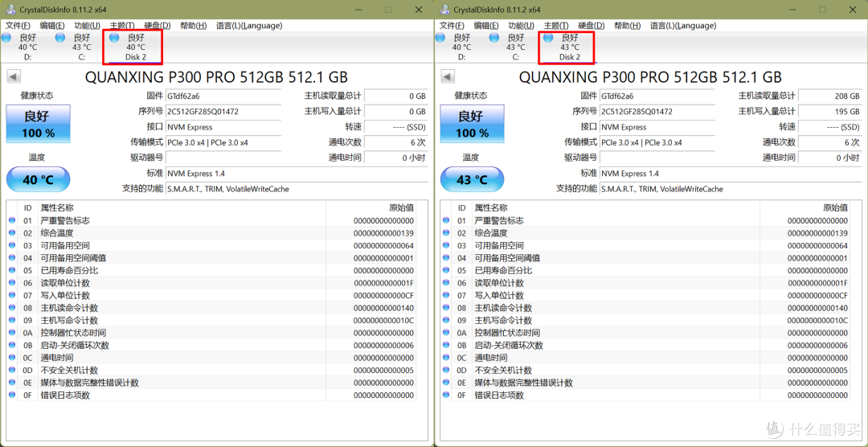Click orb beside 通电时间 row in left window
Viewport: 868px width, 447px height.
[x=12, y=358]
